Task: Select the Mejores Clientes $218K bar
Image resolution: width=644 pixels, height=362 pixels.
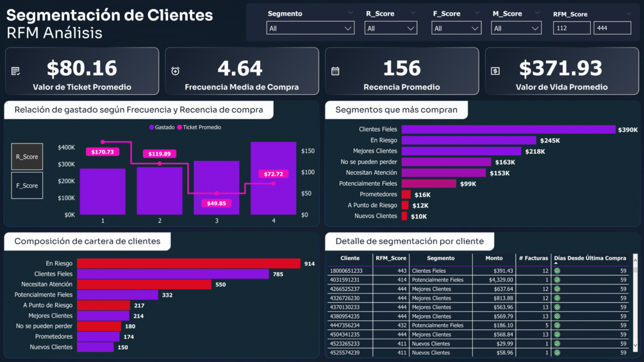Action: point(461,151)
